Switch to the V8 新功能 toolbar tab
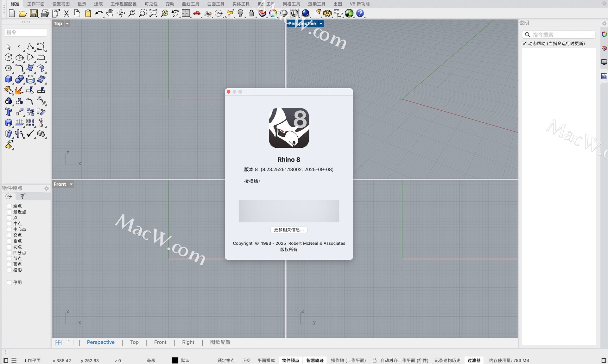Viewport: 608px width, 364px height. coord(360,4)
